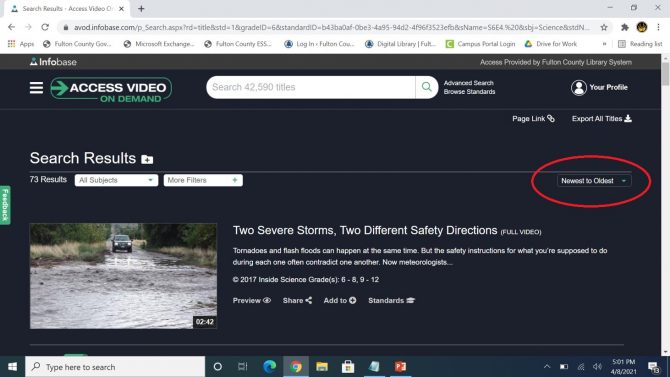Screen dimensions: 670x377
Task: Open the Reading list
Action: (640, 44)
